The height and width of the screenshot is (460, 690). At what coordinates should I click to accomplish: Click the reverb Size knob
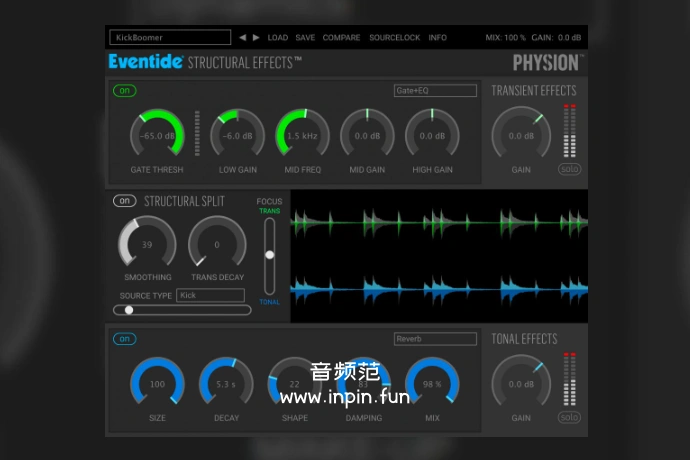click(x=157, y=384)
